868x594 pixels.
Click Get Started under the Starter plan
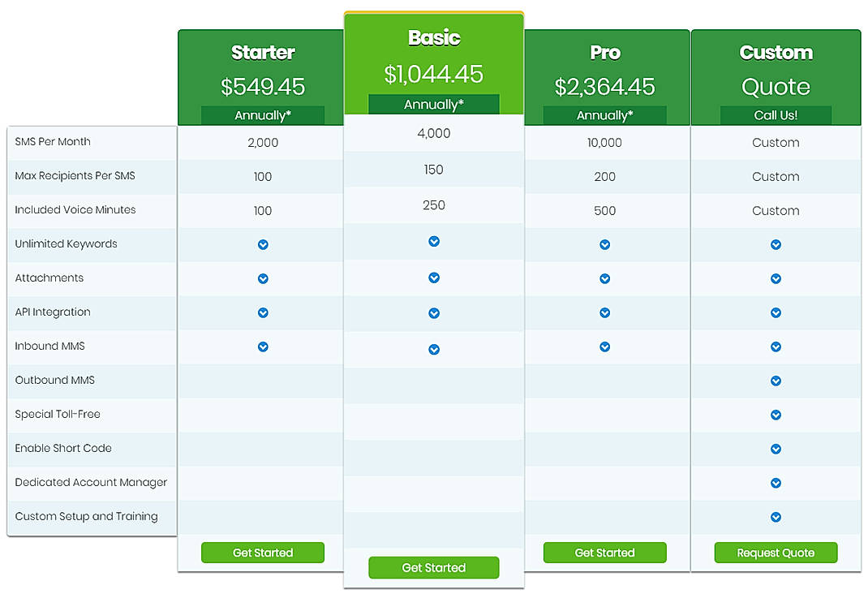pos(262,552)
